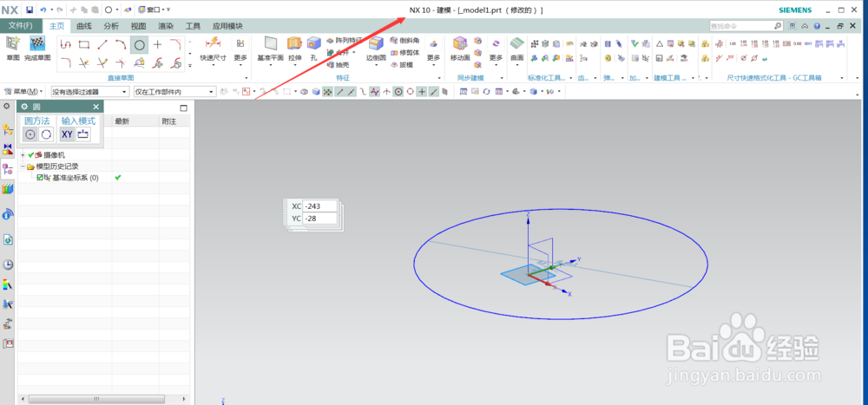
Task: Select the Quick Trim sketch tool
Action: pos(84,62)
